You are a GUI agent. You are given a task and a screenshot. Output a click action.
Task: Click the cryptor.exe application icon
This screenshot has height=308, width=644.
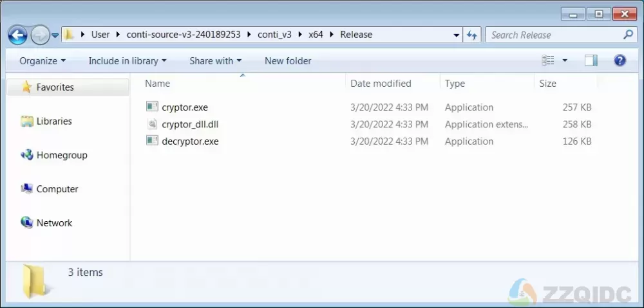pos(152,107)
